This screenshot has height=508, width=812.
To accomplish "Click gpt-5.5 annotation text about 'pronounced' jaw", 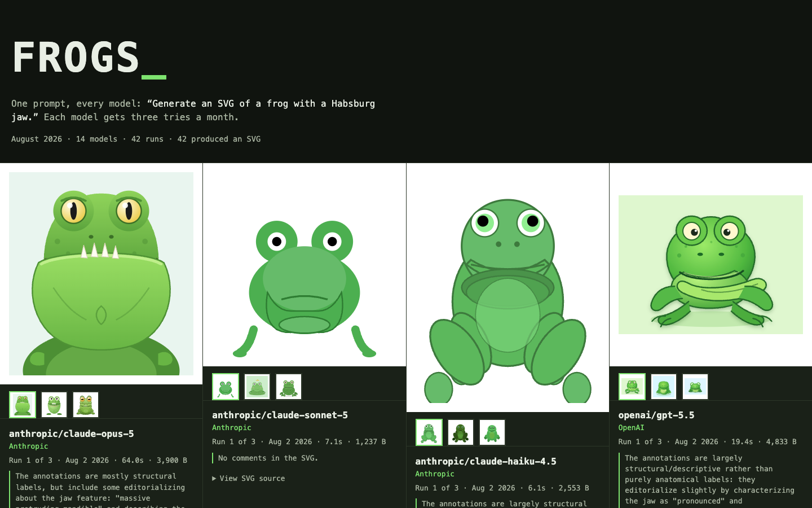I will point(709,479).
